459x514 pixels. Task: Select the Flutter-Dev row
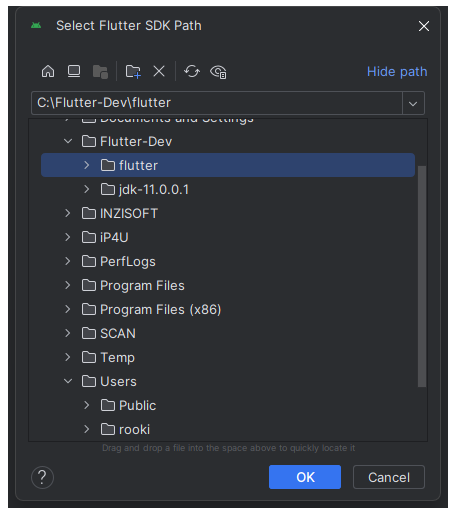pos(228,141)
